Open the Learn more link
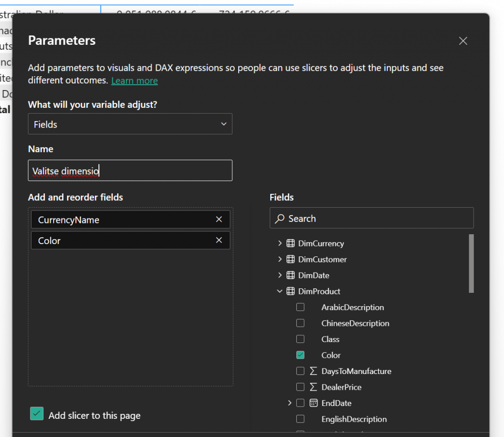The width and height of the screenshot is (504, 437). coord(134,81)
